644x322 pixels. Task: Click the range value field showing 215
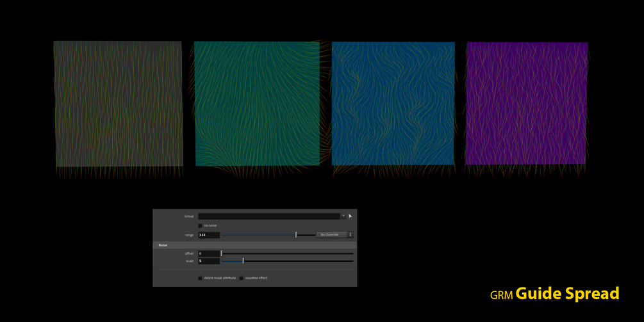(x=209, y=235)
